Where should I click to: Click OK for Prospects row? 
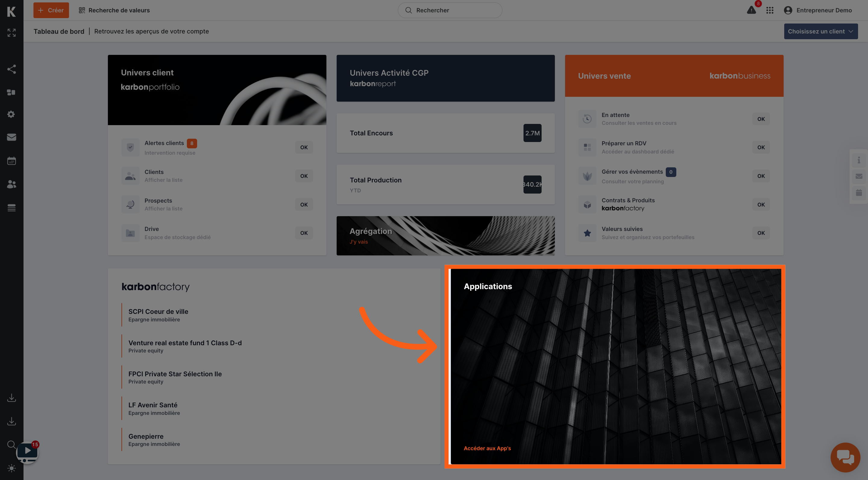(304, 205)
